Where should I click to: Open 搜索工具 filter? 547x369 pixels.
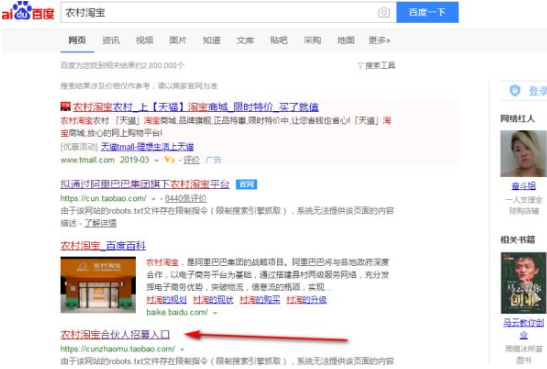pos(376,65)
